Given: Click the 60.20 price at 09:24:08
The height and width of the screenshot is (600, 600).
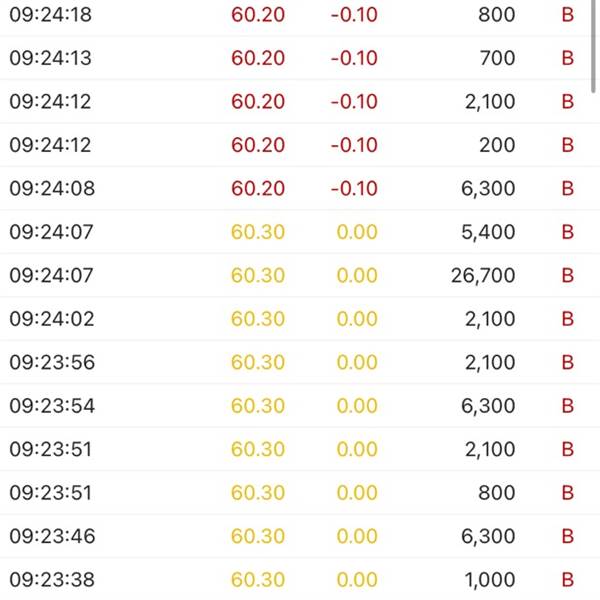Looking at the screenshot, I should pyautogui.click(x=258, y=188).
